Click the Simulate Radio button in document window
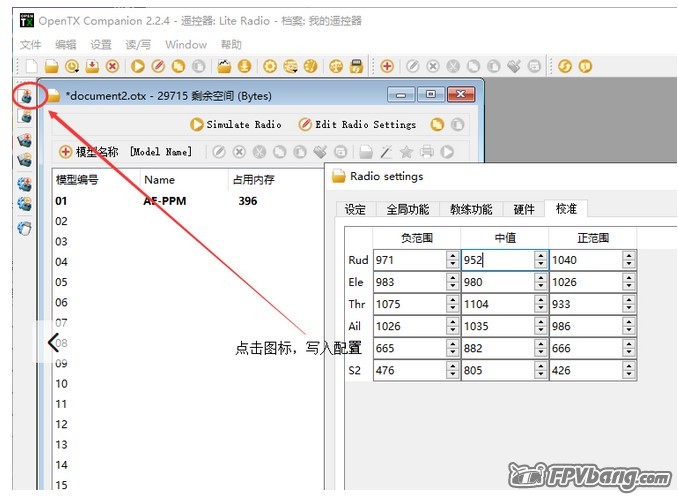 point(236,125)
